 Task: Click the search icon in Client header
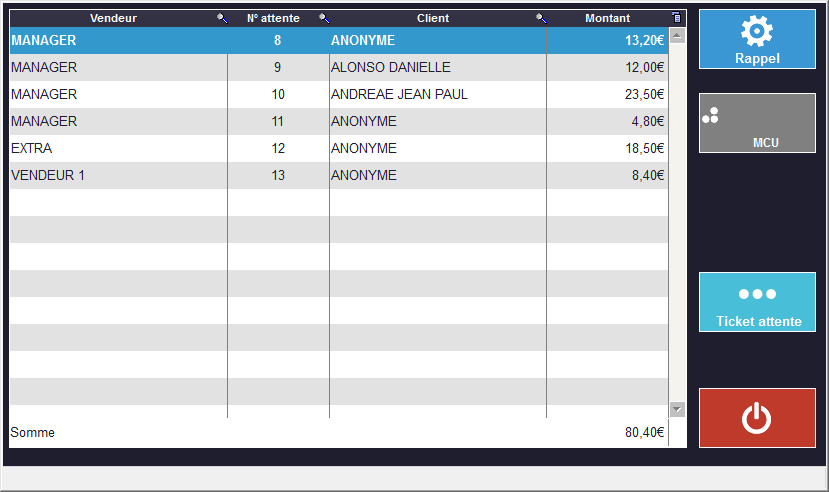[x=541, y=18]
